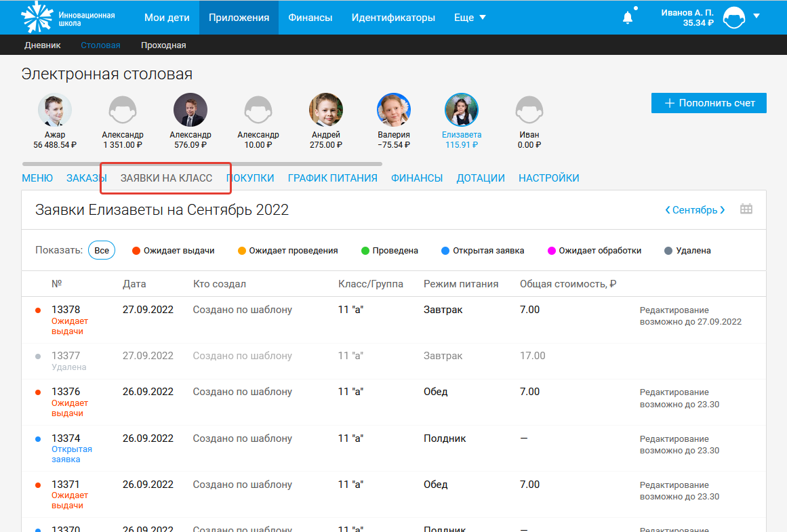Screen dimensions: 787x532
Task: Select child Валерия avatar
Action: coord(393,110)
